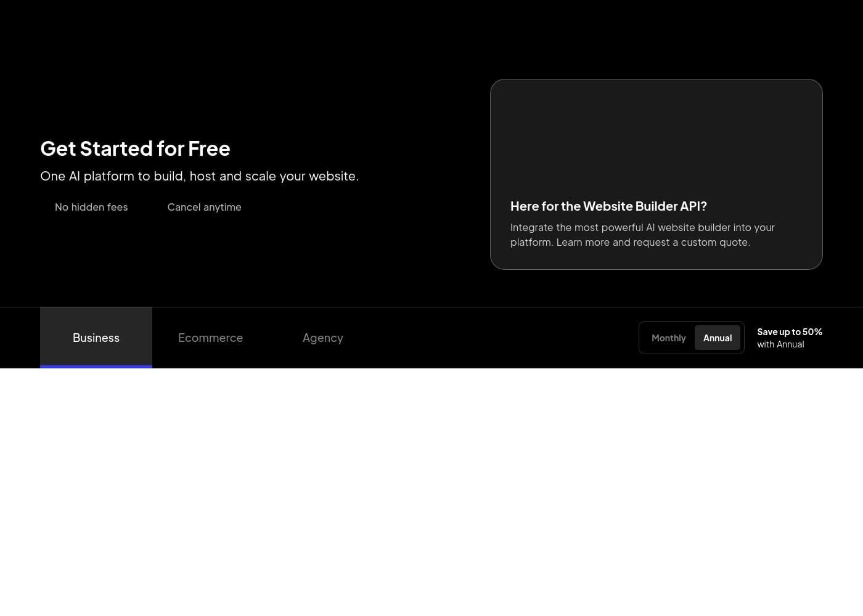Click the 'No hidden fees' label
This screenshot has height=616, width=863.
pyautogui.click(x=91, y=207)
